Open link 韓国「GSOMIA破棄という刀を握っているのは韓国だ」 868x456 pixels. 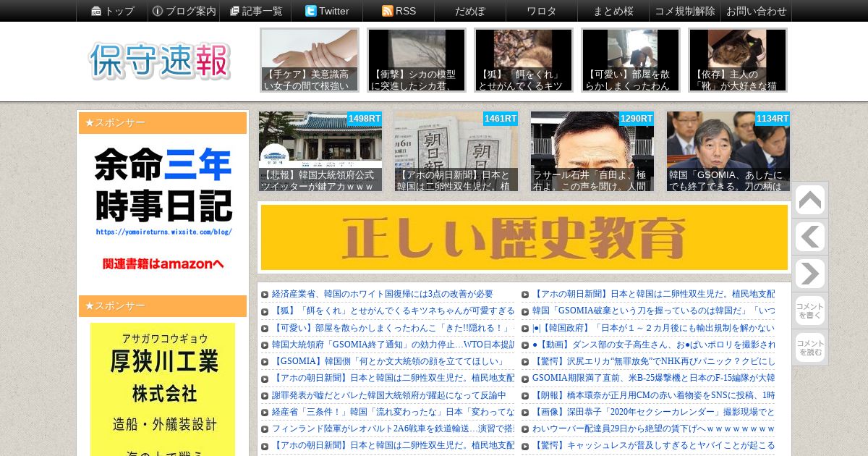(653, 311)
